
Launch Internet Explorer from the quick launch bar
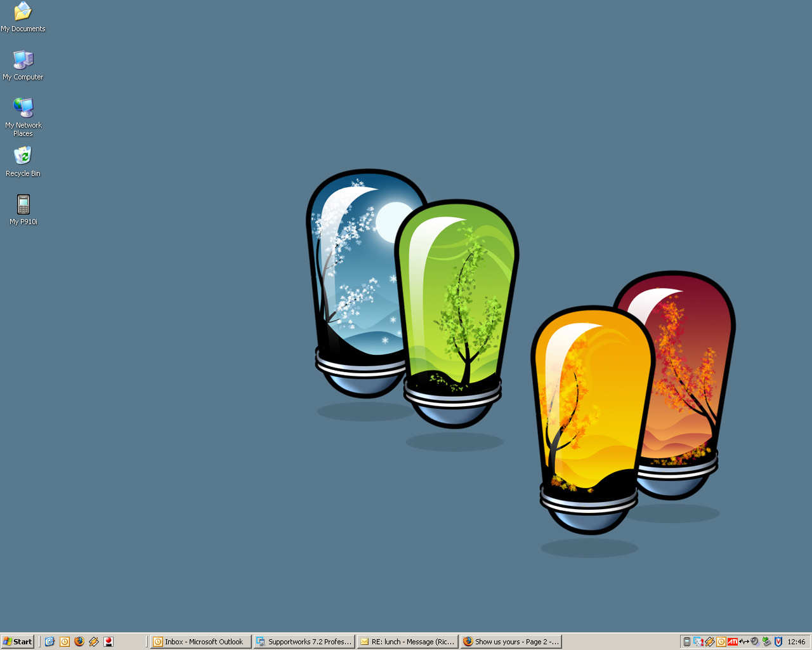pyautogui.click(x=49, y=642)
